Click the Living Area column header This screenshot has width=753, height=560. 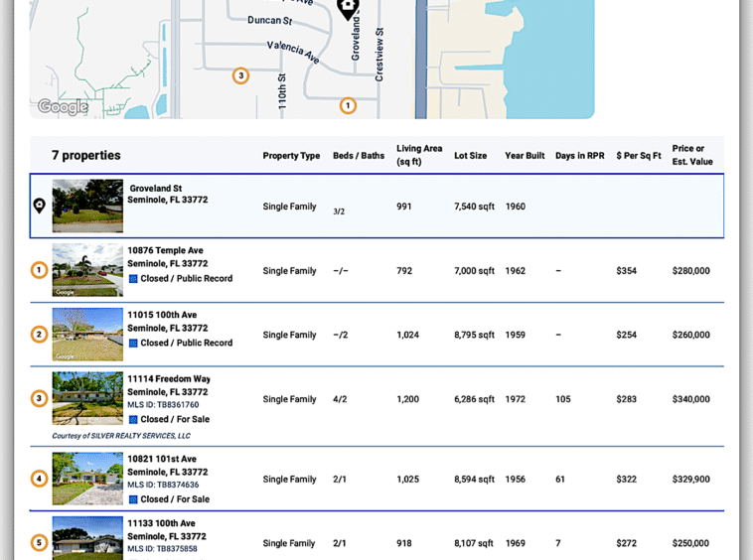click(x=419, y=155)
